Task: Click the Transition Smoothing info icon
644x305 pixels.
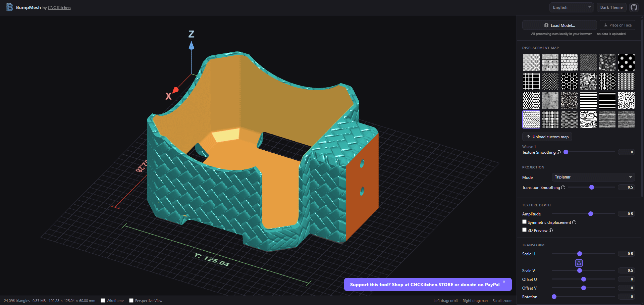Action: pos(563,188)
